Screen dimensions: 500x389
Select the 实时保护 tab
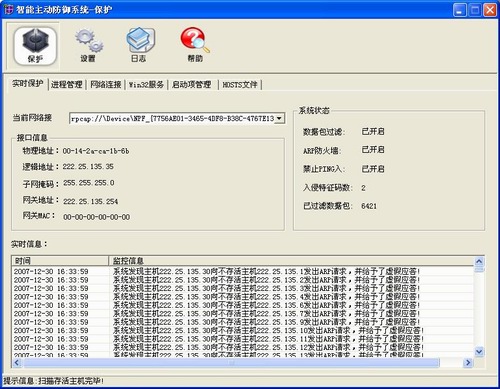pos(28,83)
